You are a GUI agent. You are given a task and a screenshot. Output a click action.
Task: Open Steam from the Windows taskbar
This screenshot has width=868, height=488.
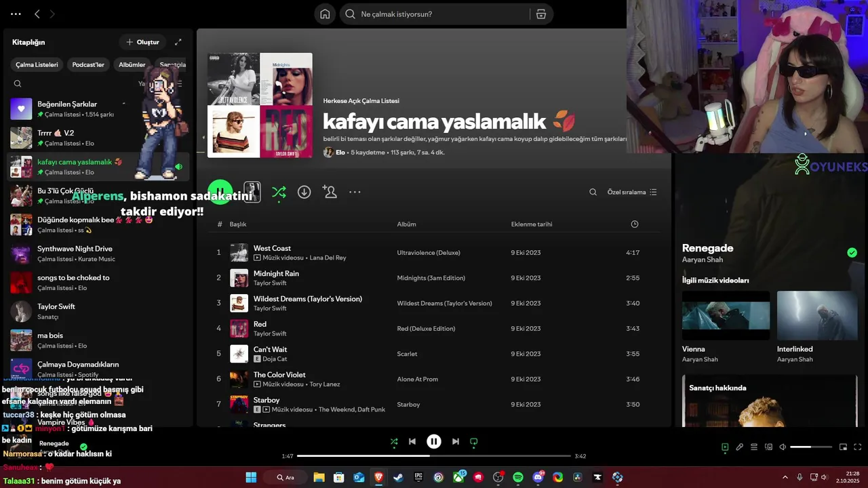[x=398, y=477]
